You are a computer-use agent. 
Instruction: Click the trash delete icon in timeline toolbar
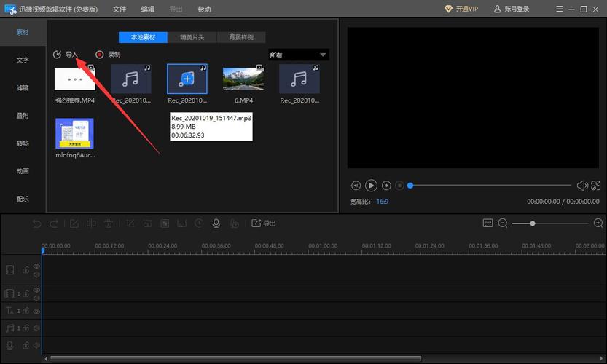tap(109, 223)
